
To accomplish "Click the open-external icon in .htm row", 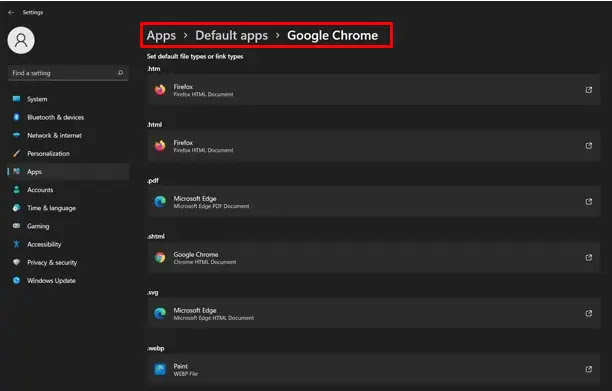I will (589, 90).
